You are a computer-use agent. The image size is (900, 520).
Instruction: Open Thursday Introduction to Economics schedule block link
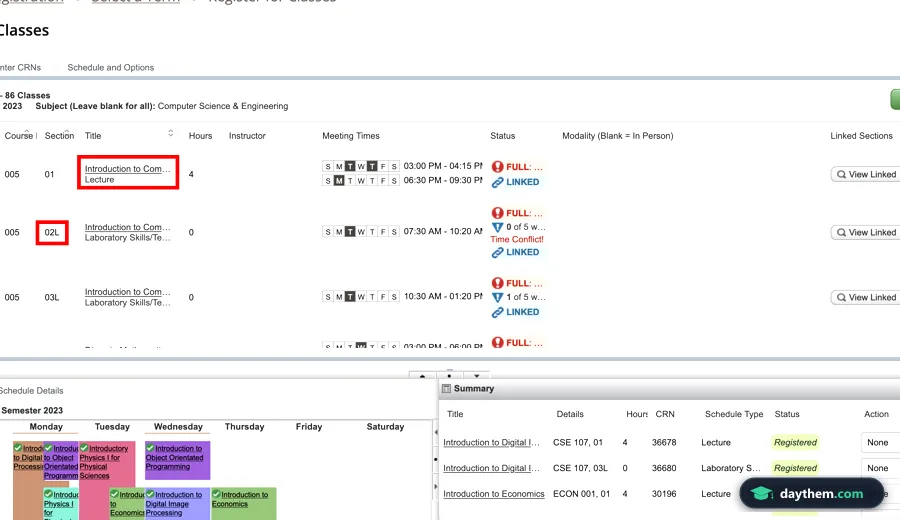[x=240, y=499]
